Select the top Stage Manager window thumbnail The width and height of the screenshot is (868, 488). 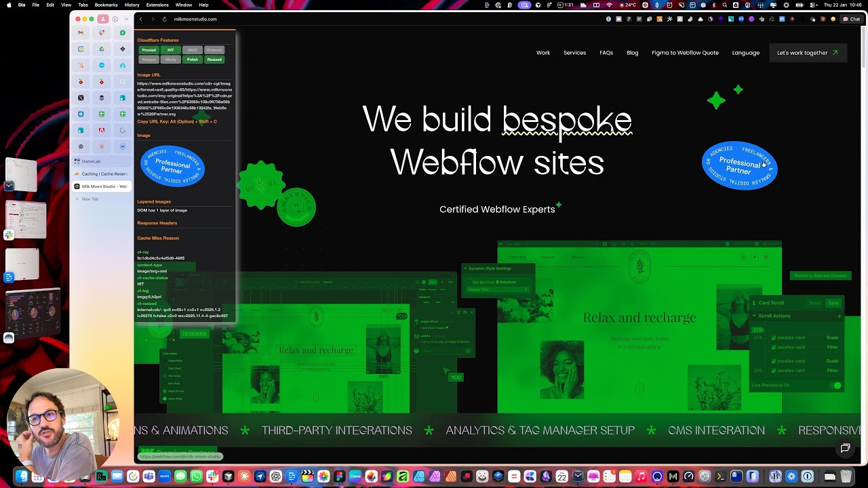click(x=21, y=175)
